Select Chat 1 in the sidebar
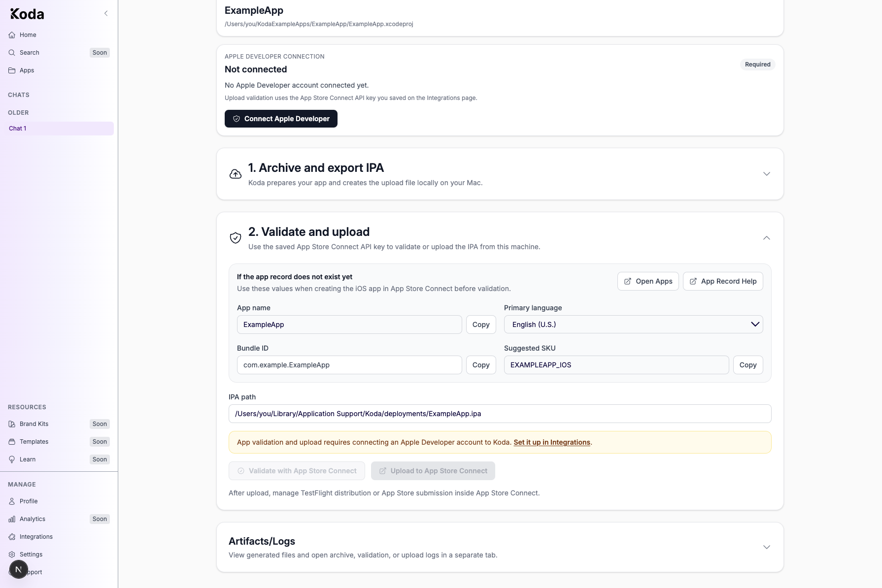This screenshot has height=588, width=882. (59, 129)
